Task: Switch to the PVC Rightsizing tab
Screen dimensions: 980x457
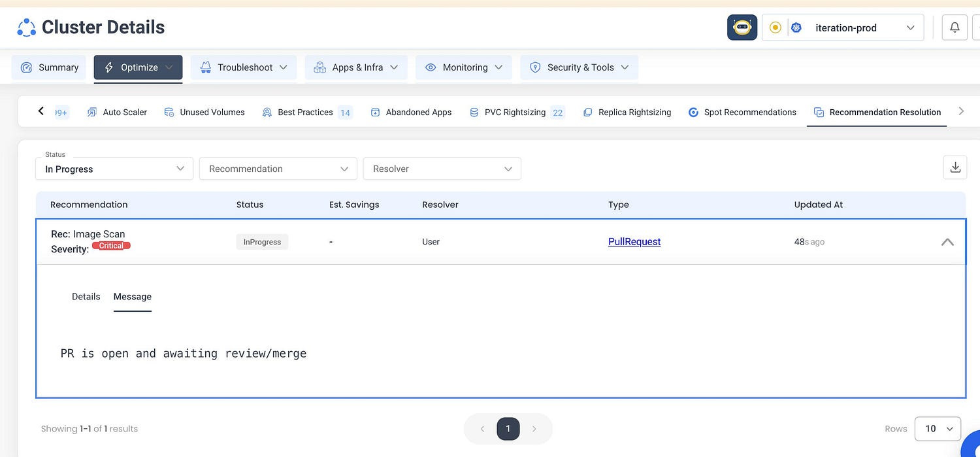Action: 517,112
